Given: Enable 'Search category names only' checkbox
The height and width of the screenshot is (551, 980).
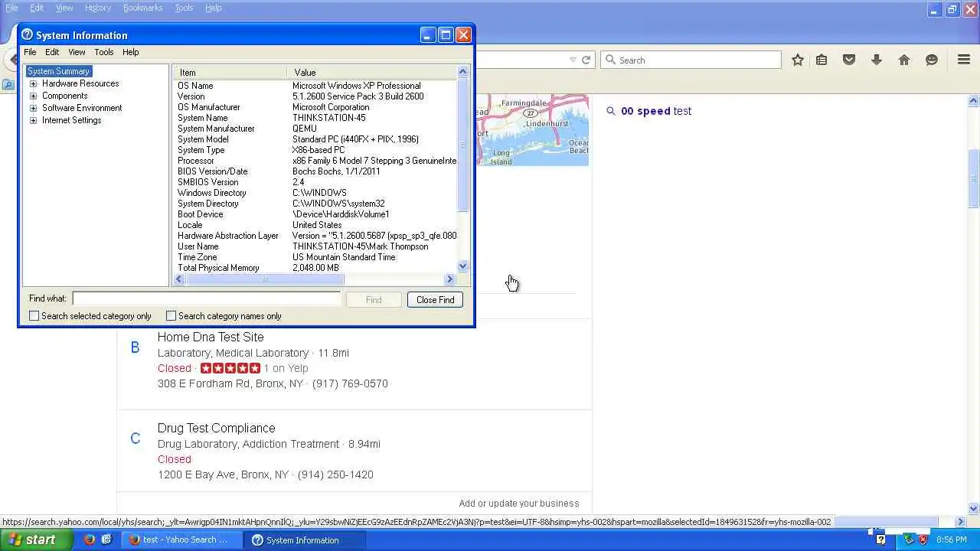Looking at the screenshot, I should [x=171, y=316].
